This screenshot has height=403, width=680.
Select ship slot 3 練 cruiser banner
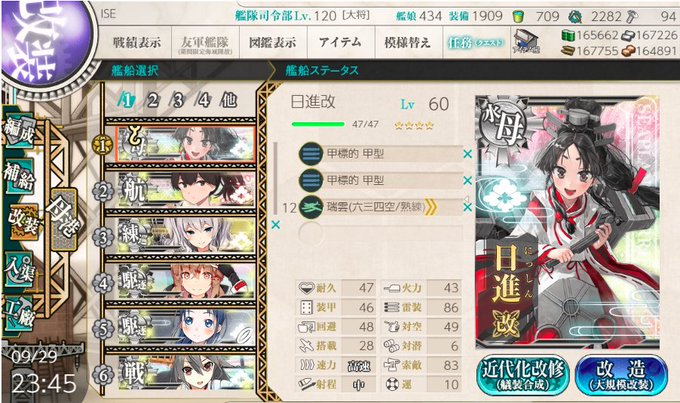point(186,235)
